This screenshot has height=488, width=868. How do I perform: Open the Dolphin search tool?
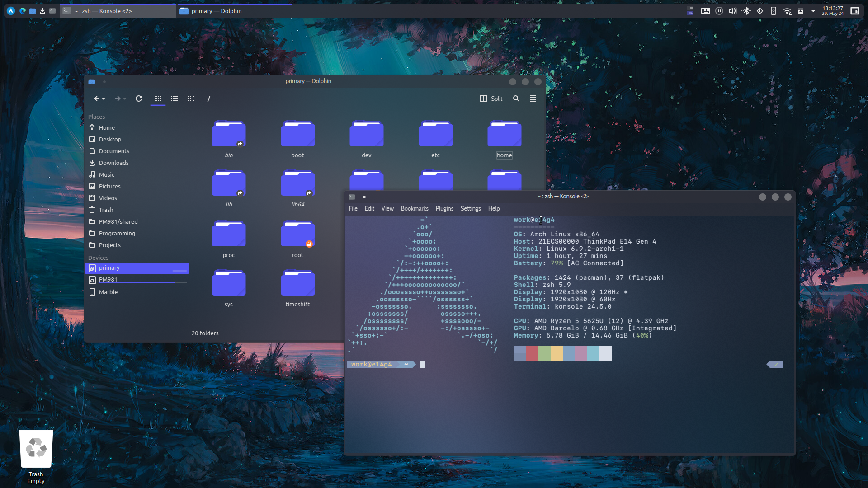[x=516, y=99]
